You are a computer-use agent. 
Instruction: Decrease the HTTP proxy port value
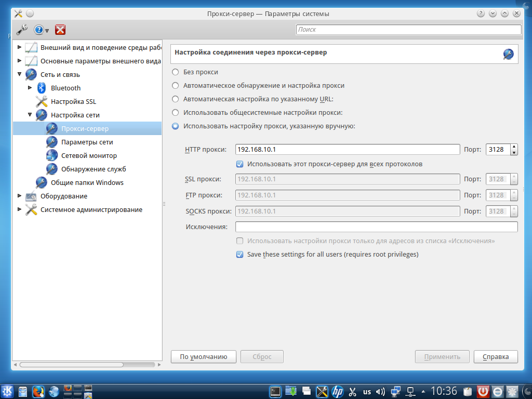coord(514,152)
